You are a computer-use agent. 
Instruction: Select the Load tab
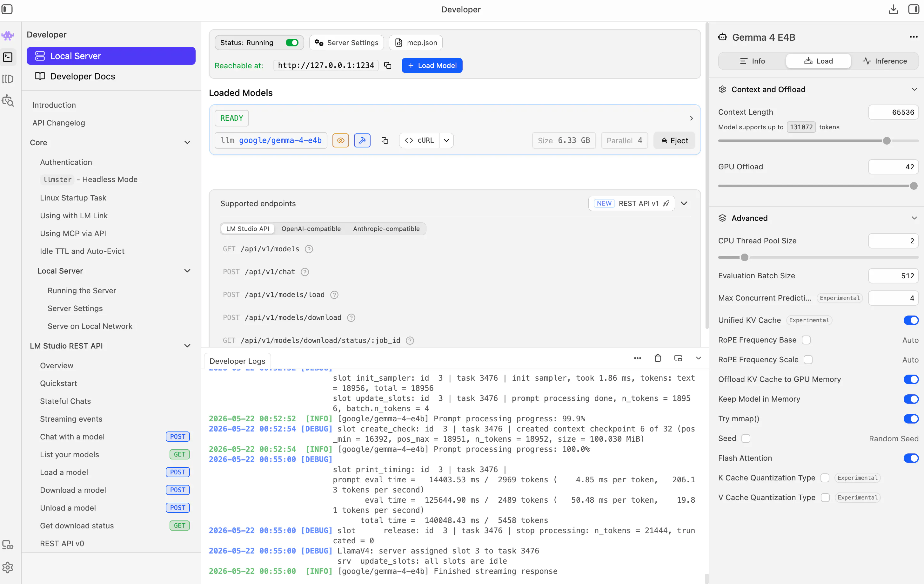tap(819, 61)
